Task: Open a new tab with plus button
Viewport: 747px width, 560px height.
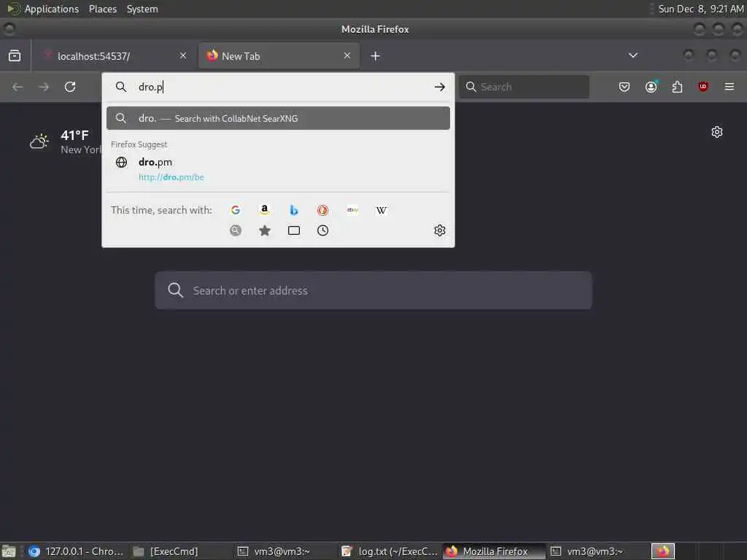Action: (375, 55)
